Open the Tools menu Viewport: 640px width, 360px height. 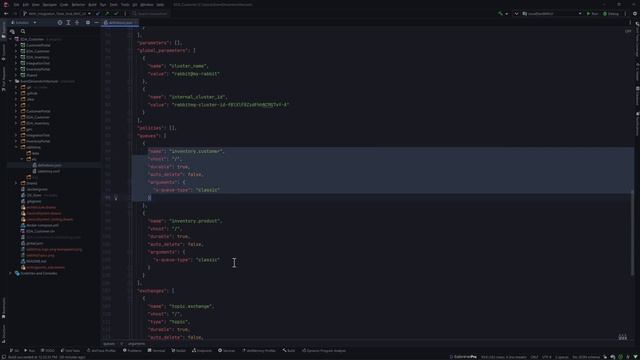point(125,4)
